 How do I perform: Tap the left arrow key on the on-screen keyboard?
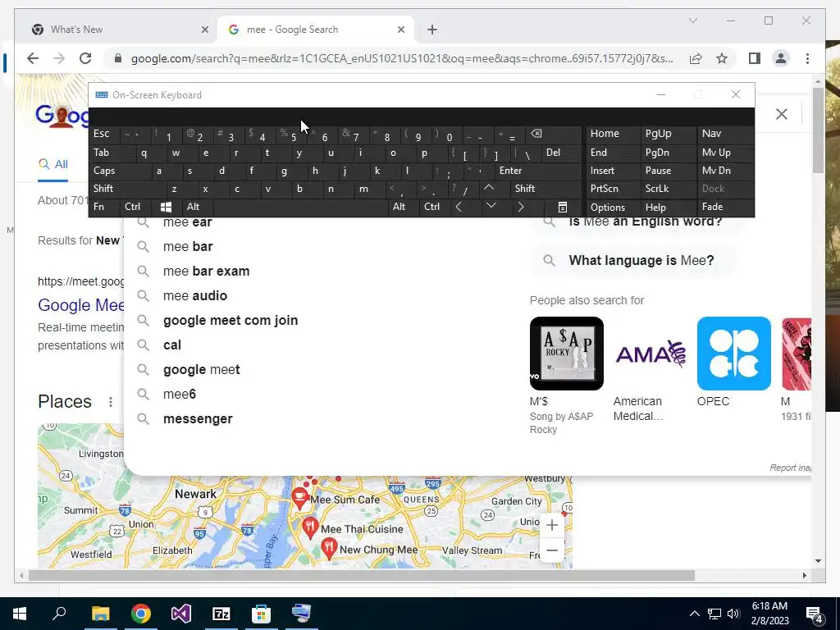[459, 207]
